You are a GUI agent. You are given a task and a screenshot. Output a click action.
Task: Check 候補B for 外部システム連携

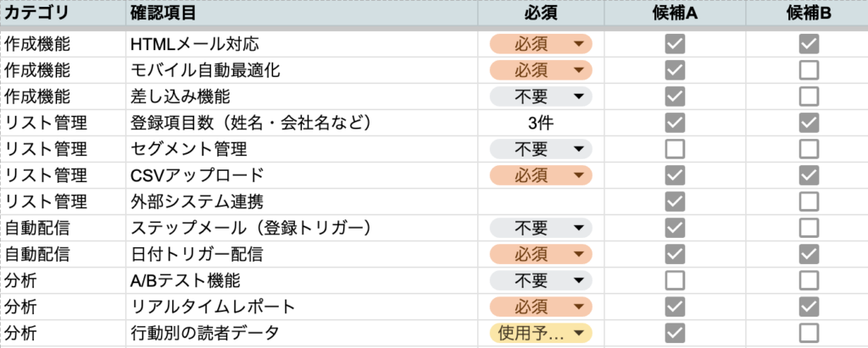[808, 202]
